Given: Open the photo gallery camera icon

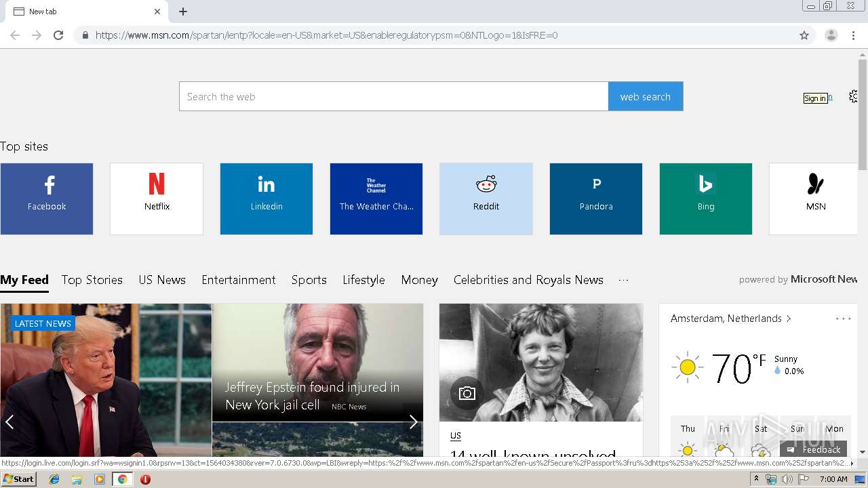Looking at the screenshot, I should pos(467,393).
